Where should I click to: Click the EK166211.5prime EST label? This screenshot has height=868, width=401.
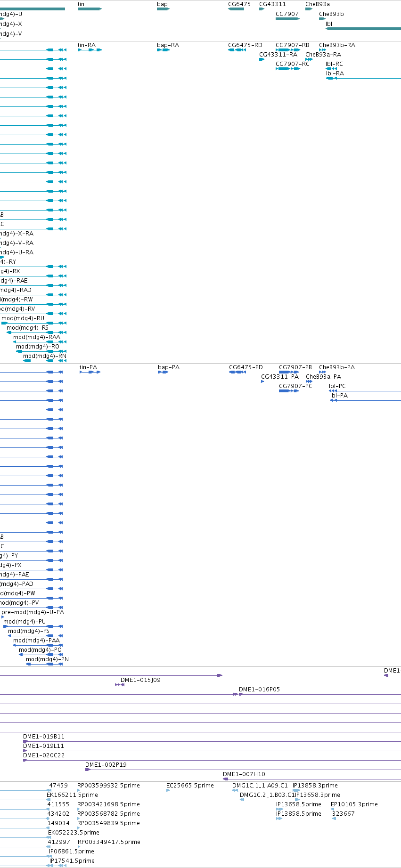(72, 795)
